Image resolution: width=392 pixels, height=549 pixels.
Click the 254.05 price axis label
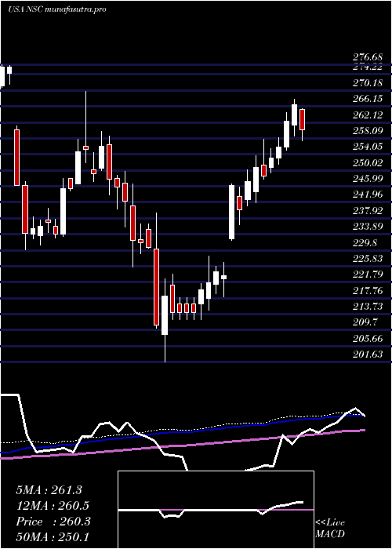(x=367, y=147)
